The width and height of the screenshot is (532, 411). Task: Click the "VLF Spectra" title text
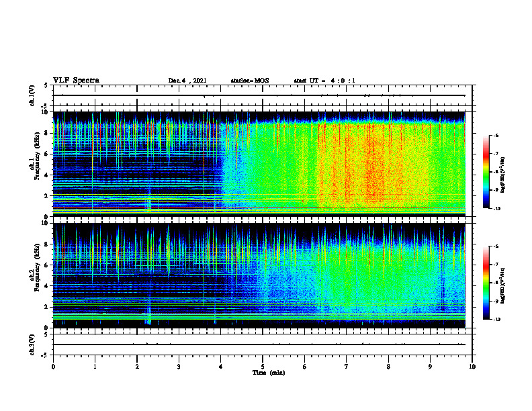(x=76, y=81)
